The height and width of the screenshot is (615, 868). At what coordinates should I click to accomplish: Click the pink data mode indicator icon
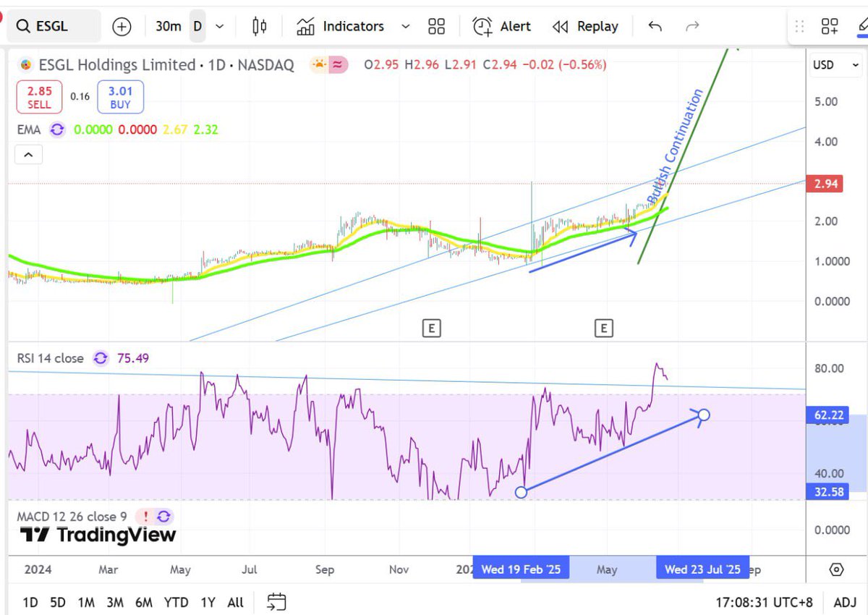point(339,65)
